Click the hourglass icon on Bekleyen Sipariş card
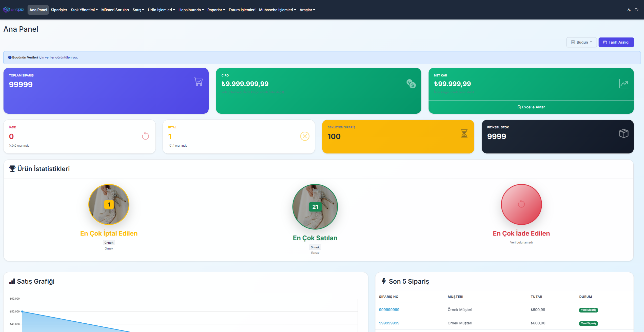 464,133
